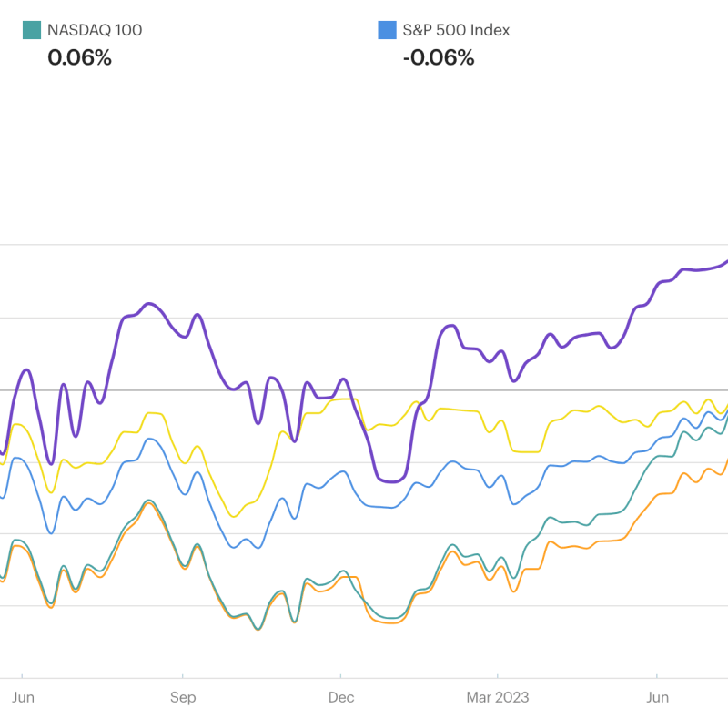Click the orange line's dip after December
This screenshot has height=728, width=728.
click(387, 622)
